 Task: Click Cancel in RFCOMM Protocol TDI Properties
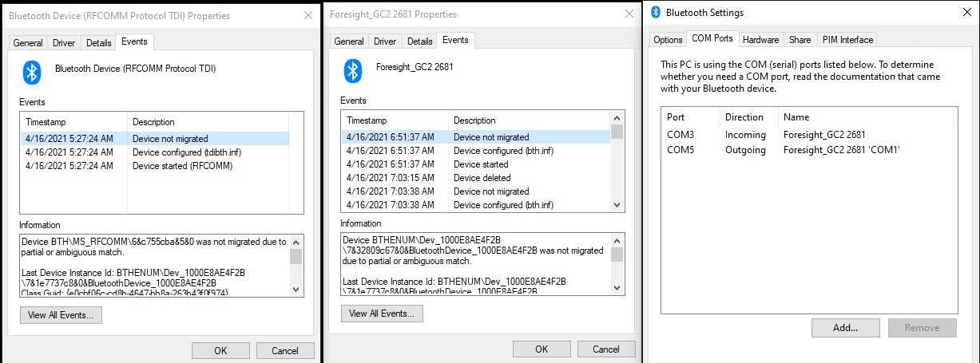[284, 350]
